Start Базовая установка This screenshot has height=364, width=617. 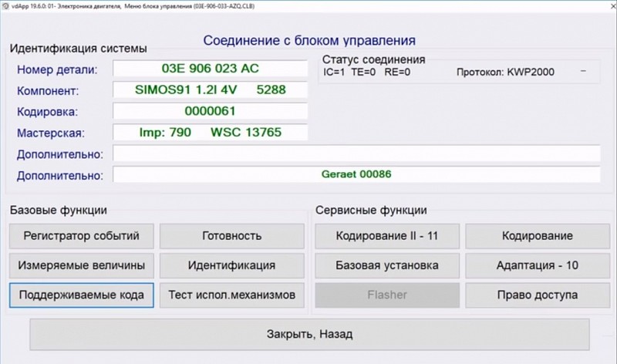click(386, 265)
